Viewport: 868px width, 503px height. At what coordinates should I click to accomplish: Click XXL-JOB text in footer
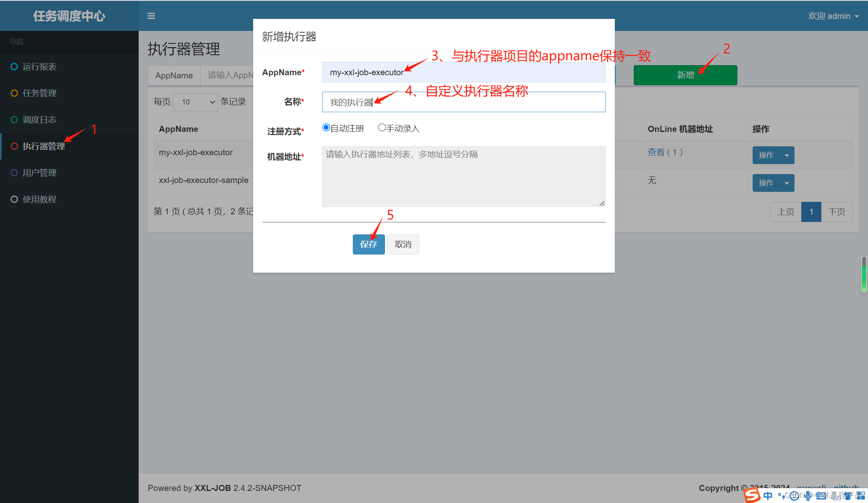(213, 488)
